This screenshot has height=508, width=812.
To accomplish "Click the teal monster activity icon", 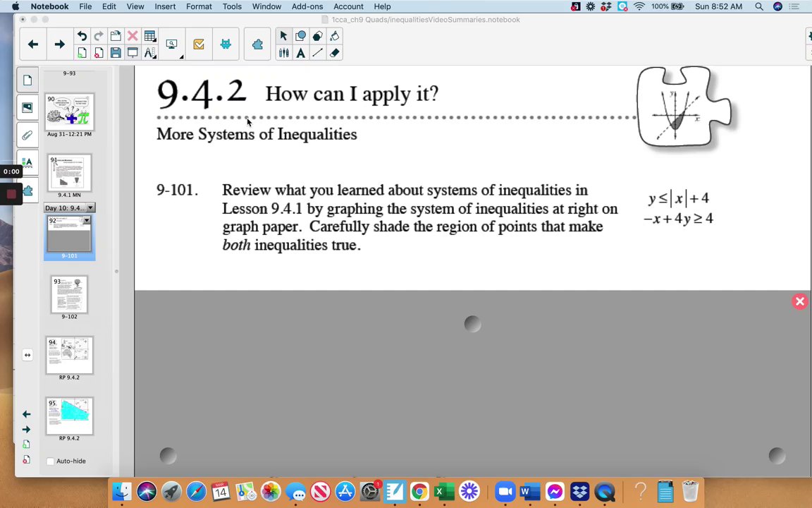I will click(x=226, y=44).
